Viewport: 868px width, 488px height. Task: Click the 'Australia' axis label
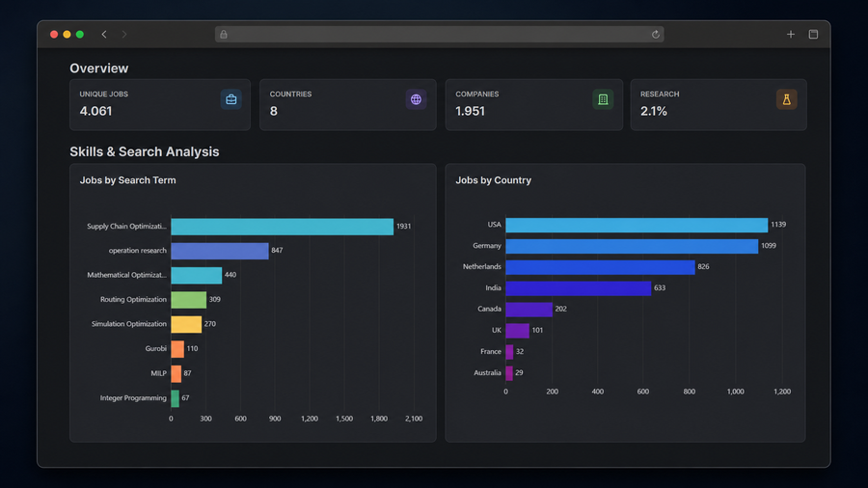[487, 372]
